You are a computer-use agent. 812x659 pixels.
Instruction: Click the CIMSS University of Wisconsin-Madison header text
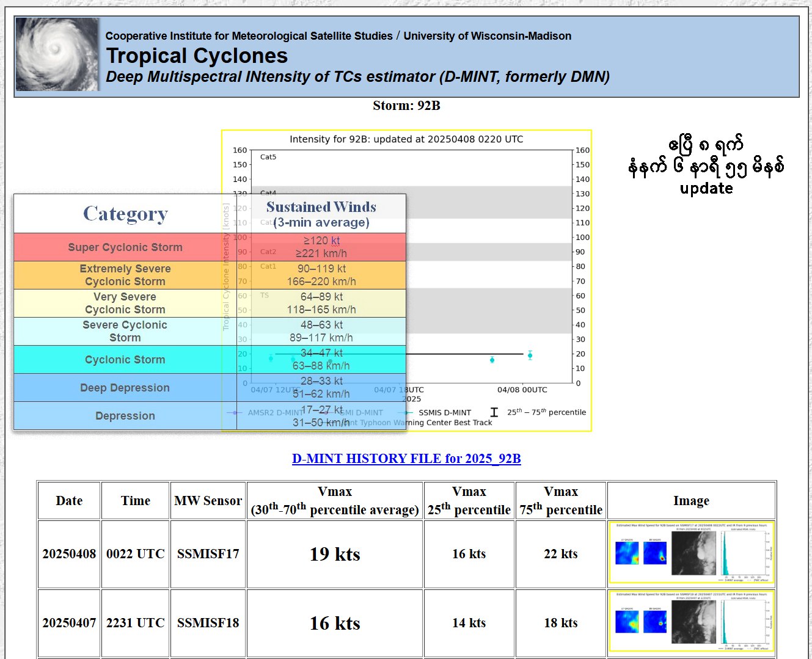tap(338, 36)
